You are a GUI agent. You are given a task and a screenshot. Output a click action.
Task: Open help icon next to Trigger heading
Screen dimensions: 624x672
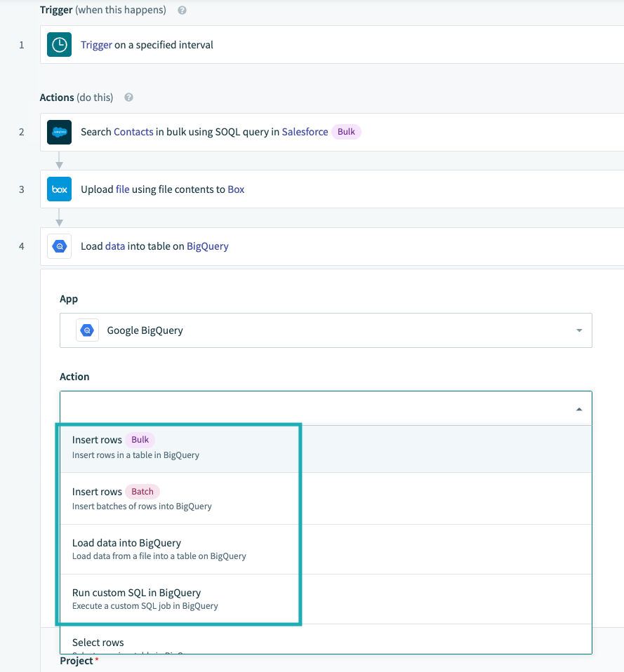coord(182,11)
